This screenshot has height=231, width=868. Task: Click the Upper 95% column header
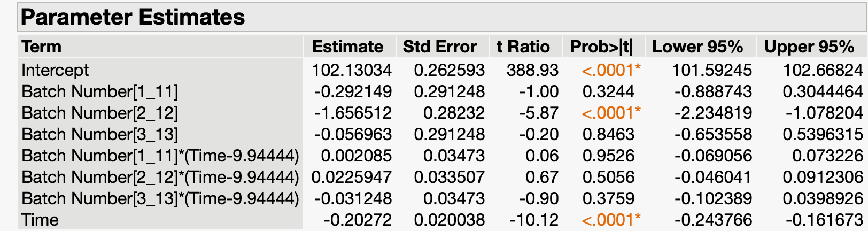tap(809, 47)
